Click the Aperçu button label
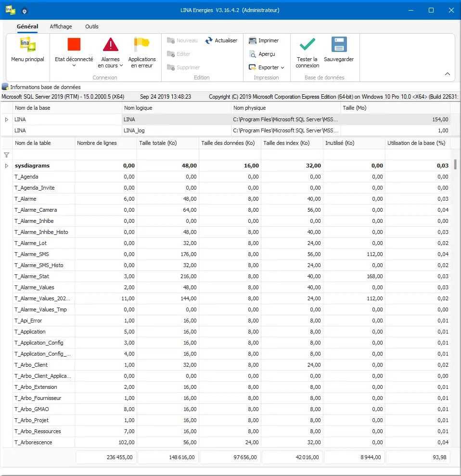 [x=267, y=54]
